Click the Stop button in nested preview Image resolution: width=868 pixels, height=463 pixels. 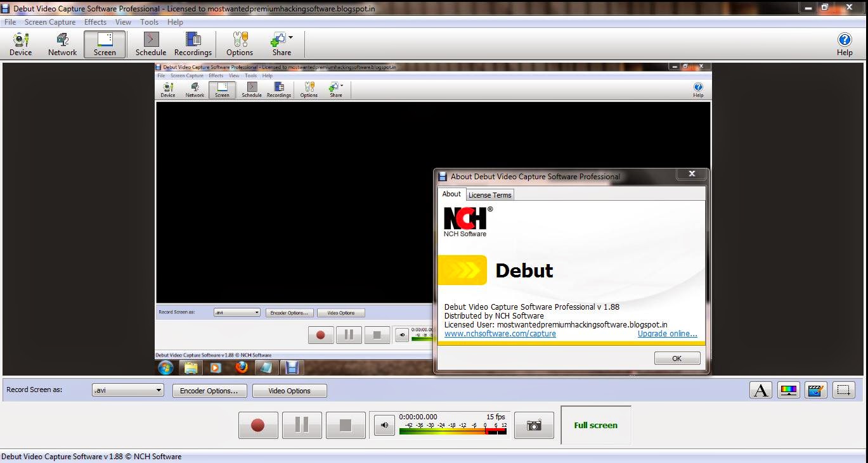[377, 335]
